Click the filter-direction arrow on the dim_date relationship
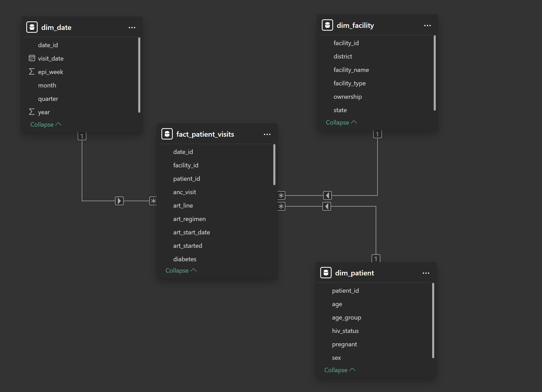The height and width of the screenshot is (392, 542). pyautogui.click(x=119, y=201)
